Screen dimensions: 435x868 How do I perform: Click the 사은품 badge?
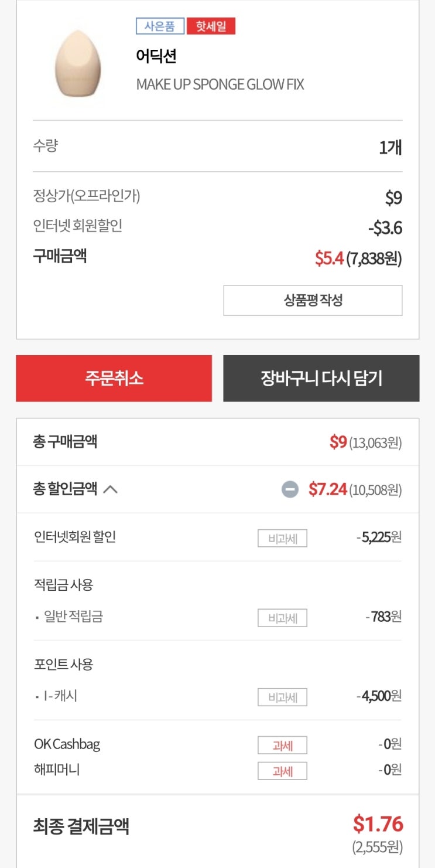pos(160,26)
